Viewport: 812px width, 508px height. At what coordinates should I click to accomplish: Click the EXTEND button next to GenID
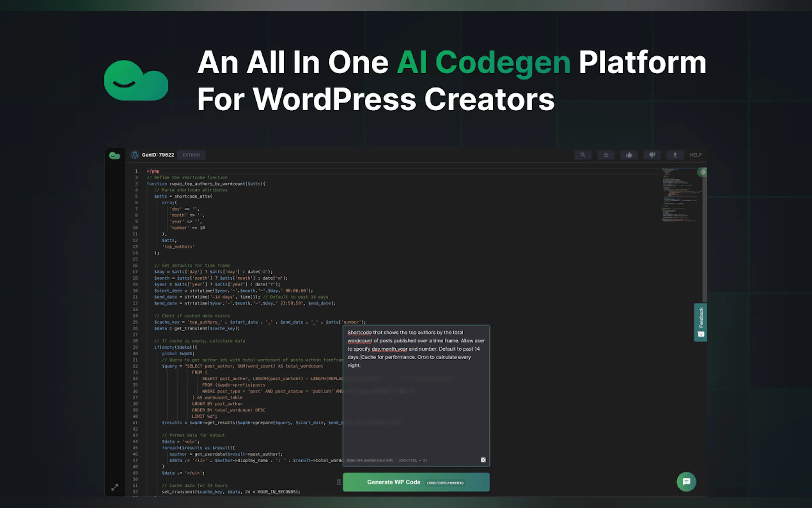(191, 155)
